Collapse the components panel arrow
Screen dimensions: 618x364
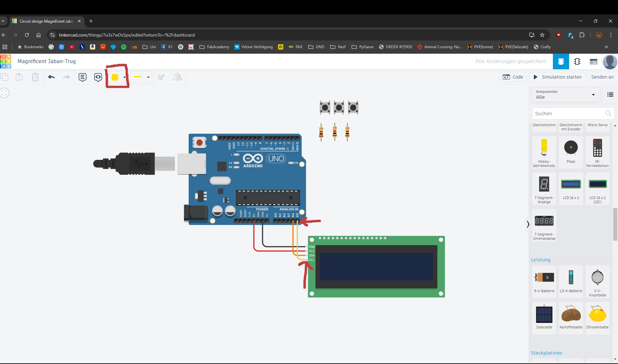pyautogui.click(x=528, y=224)
